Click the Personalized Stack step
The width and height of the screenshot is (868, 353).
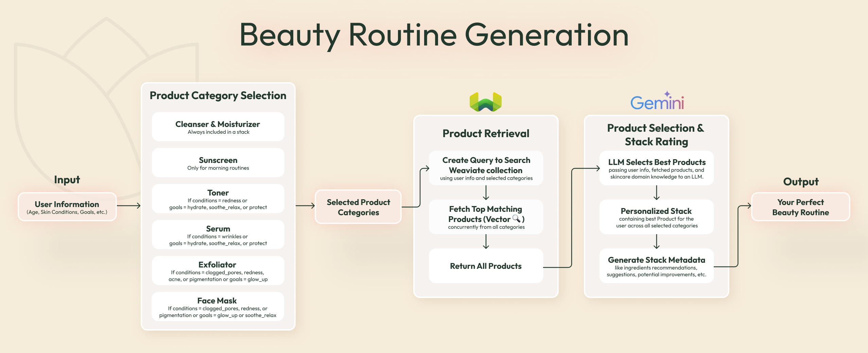(x=657, y=217)
